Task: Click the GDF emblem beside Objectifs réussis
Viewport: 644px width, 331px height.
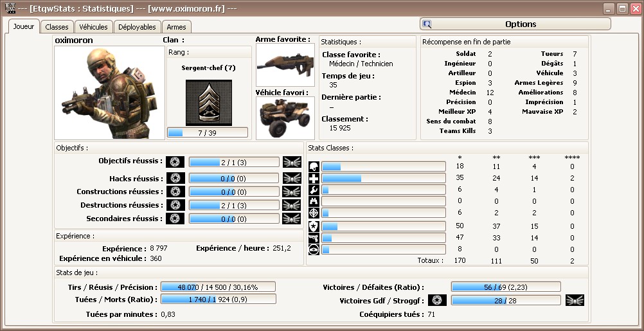Action: point(175,162)
